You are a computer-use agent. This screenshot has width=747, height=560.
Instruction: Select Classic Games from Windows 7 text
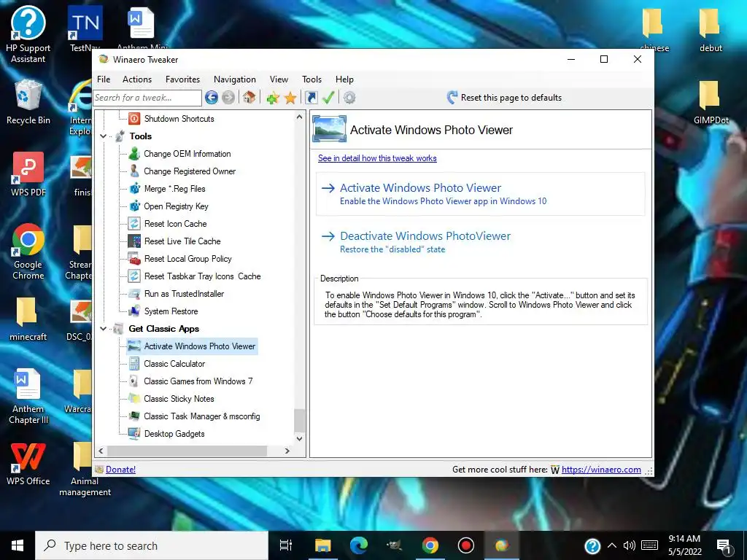coord(198,381)
